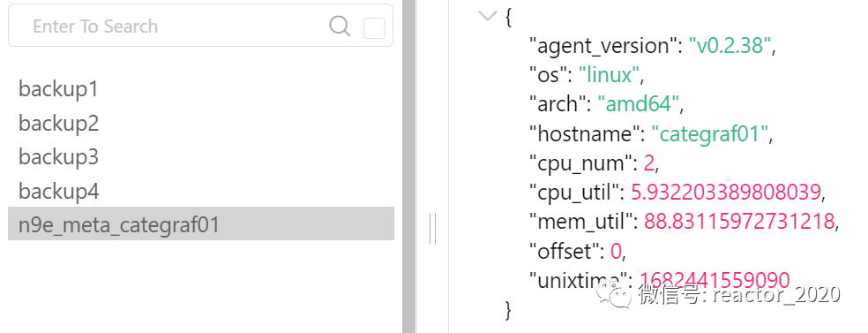The width and height of the screenshot is (868, 333).
Task: Click the panel splitter drag handle
Action: point(432,228)
